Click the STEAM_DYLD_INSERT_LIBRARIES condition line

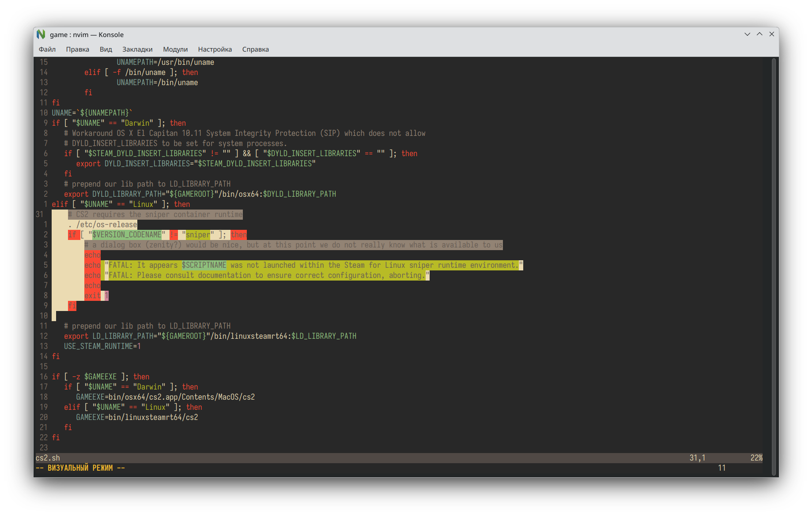coord(241,154)
